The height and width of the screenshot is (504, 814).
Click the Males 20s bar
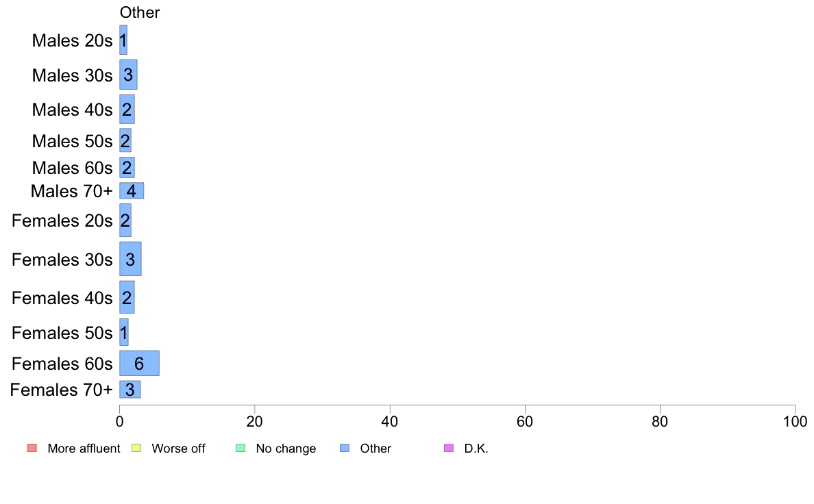pyautogui.click(x=123, y=40)
